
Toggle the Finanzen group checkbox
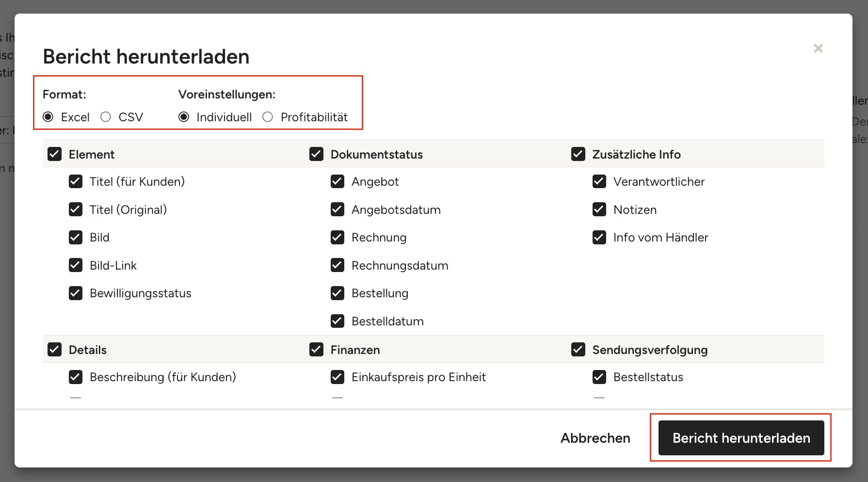317,350
